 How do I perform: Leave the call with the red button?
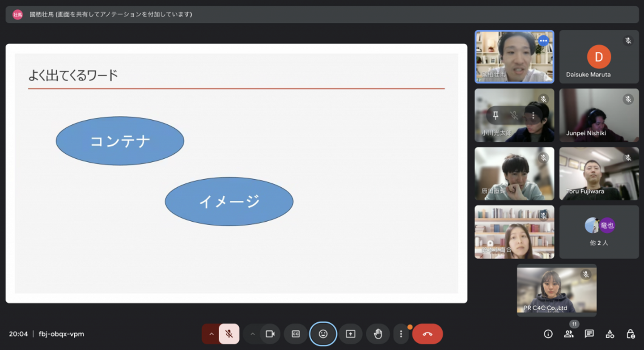click(x=428, y=334)
